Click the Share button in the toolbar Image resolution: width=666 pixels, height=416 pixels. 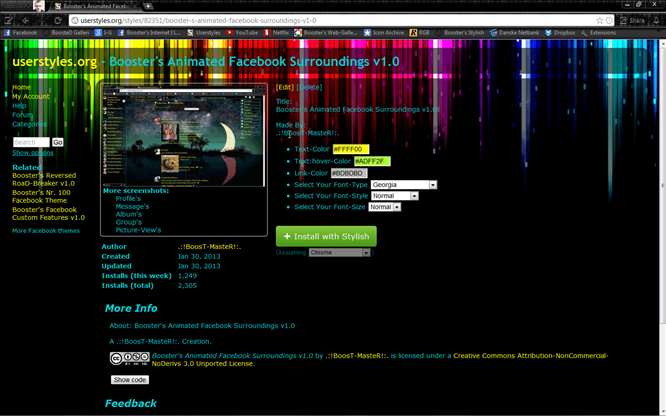click(x=632, y=20)
